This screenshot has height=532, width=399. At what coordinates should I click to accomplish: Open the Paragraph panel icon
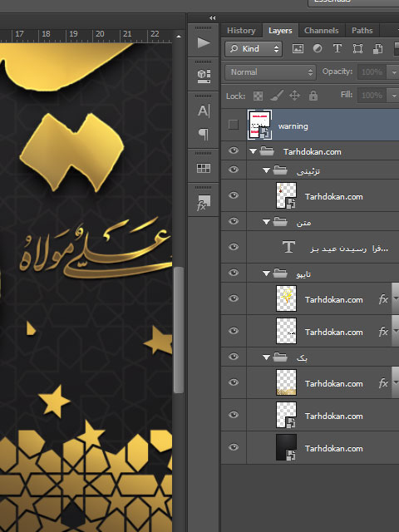point(204,134)
